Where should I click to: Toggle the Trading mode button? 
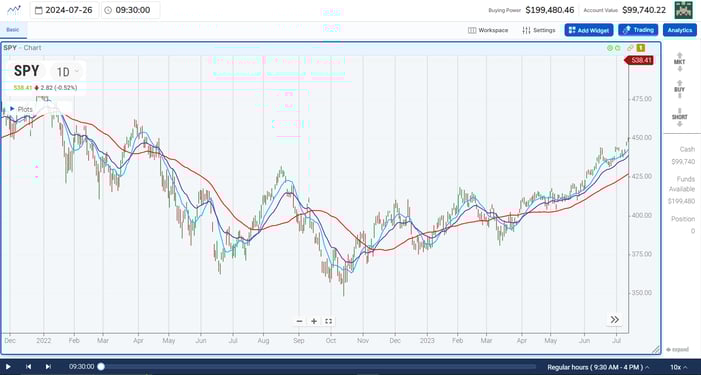638,30
